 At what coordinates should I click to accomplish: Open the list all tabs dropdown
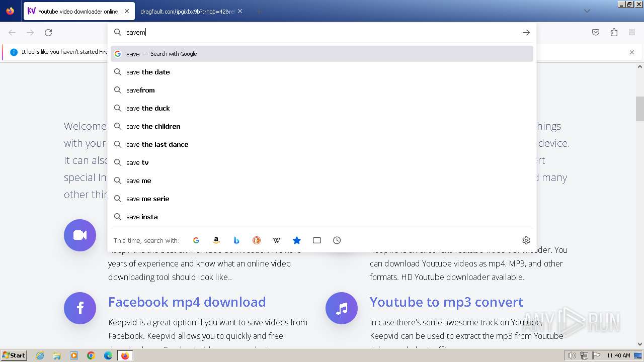click(x=587, y=11)
